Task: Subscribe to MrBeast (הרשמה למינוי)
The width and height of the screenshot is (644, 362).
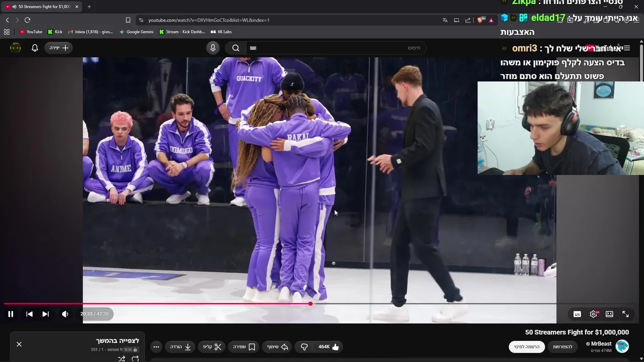Action: (527, 347)
